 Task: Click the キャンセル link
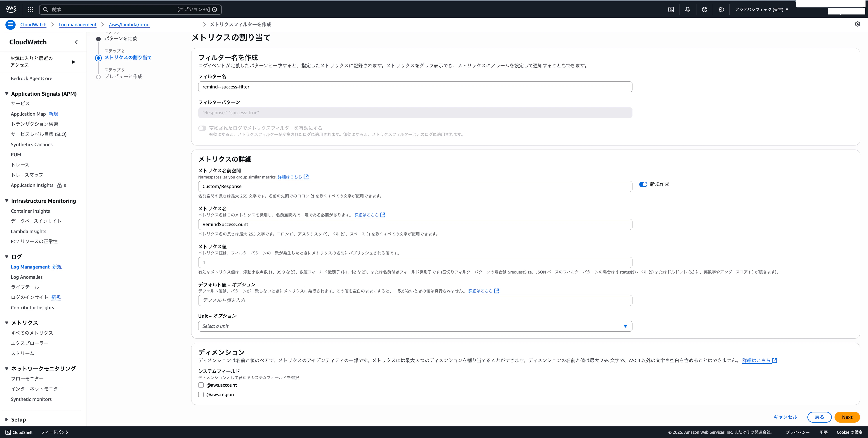coord(785,417)
